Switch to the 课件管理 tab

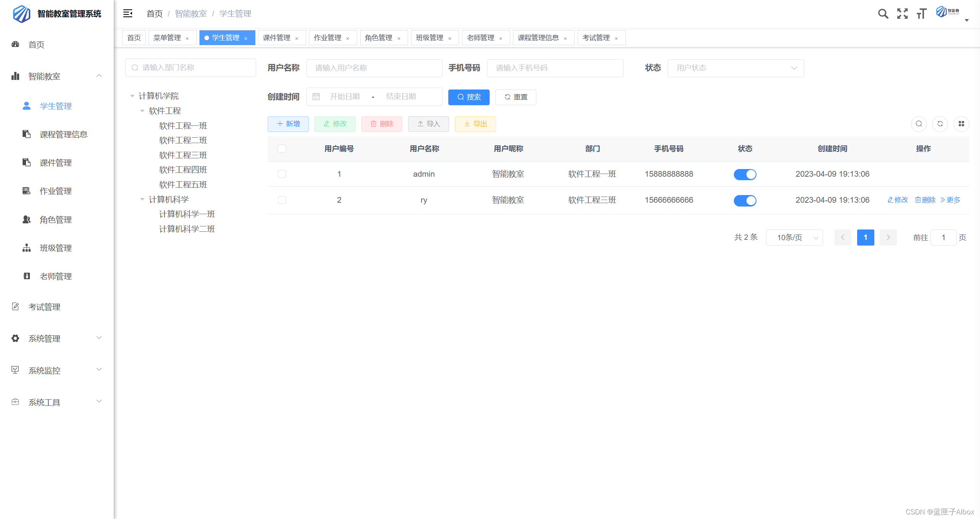click(277, 38)
